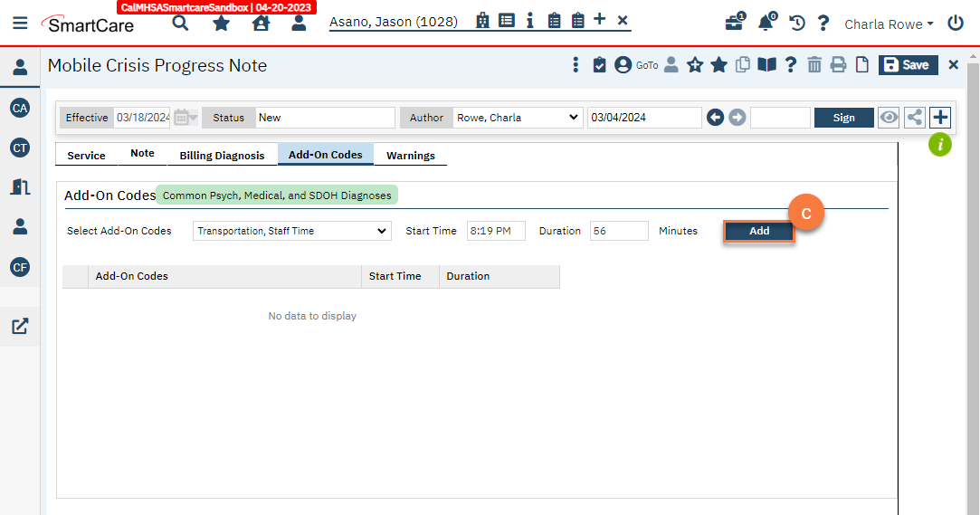Click the print icon
Viewport: 980px width, 515px height.
click(839, 64)
